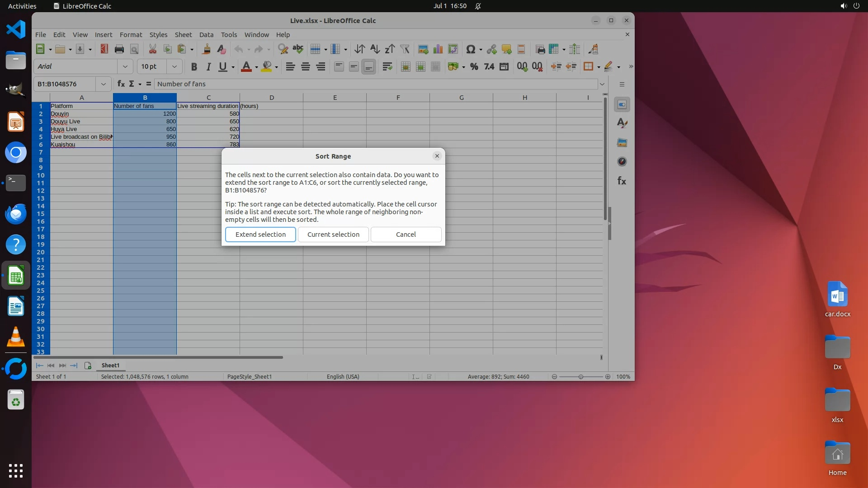This screenshot has width=868, height=488.
Task: Click the Insert Chart icon
Action: (438, 49)
